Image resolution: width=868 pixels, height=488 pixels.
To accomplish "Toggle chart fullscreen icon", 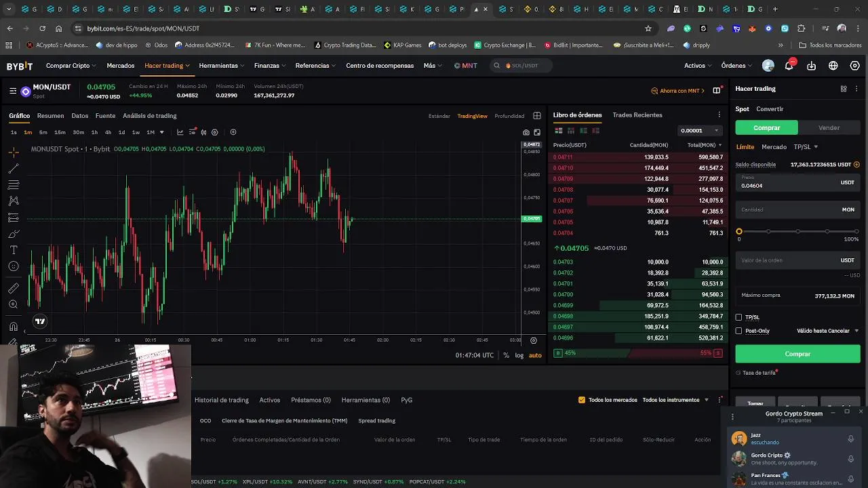I will [537, 132].
